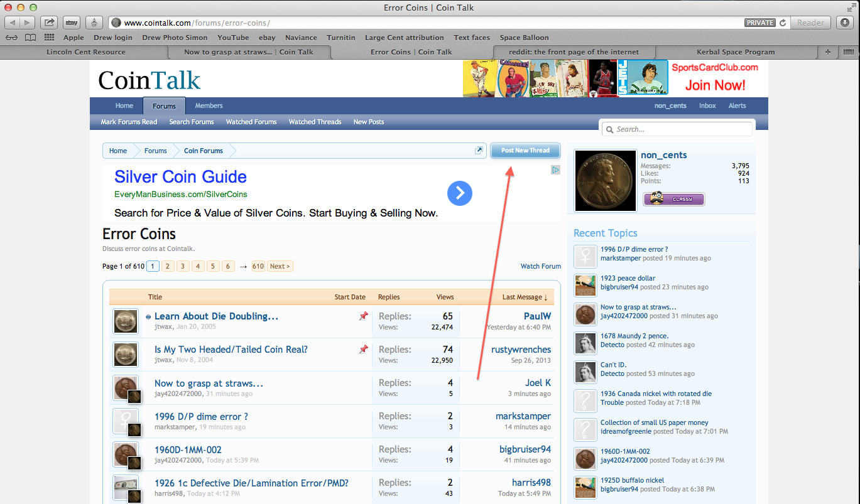Click the breadcrumb pop-out icon
The height and width of the screenshot is (504, 860).
coord(479,151)
